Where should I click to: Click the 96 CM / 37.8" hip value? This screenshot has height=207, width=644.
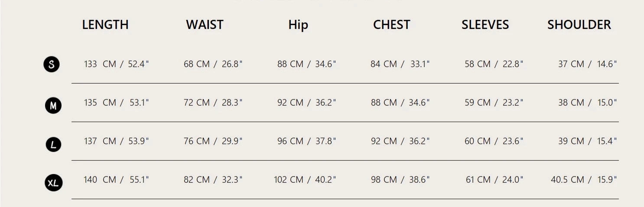306,141
